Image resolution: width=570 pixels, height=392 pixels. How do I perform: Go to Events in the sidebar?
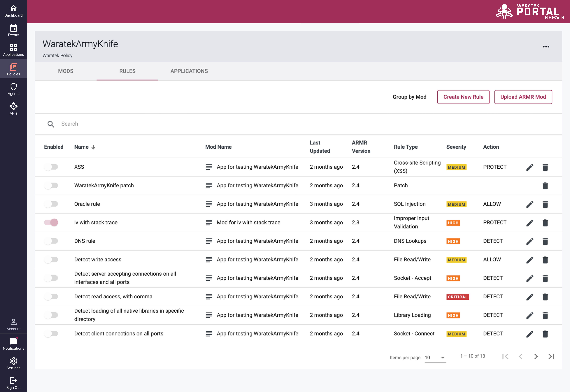(x=14, y=31)
